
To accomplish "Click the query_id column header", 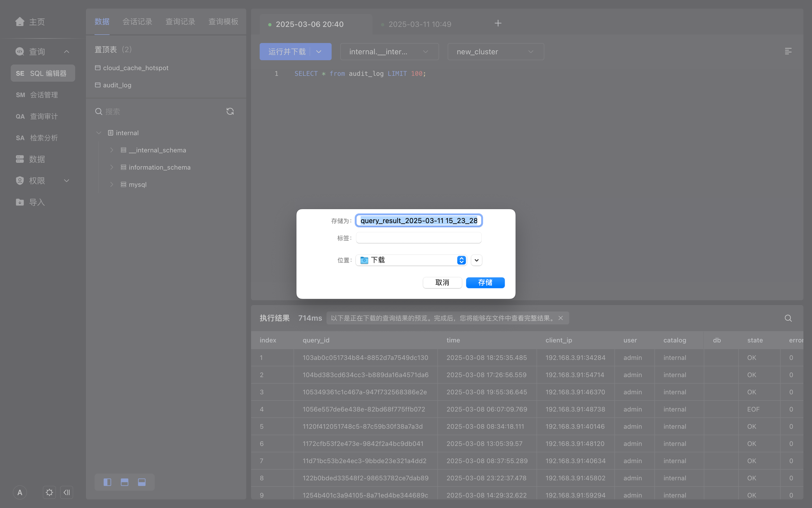I will tap(316, 340).
